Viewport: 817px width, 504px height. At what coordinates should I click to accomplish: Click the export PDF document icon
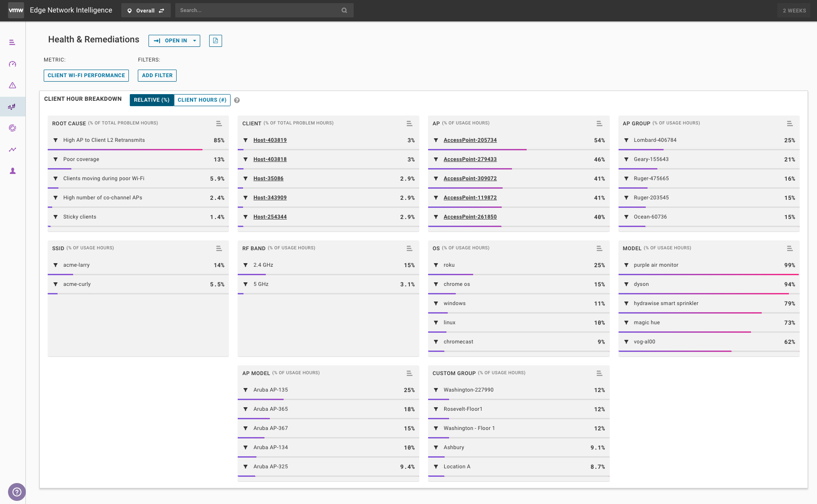coord(215,41)
